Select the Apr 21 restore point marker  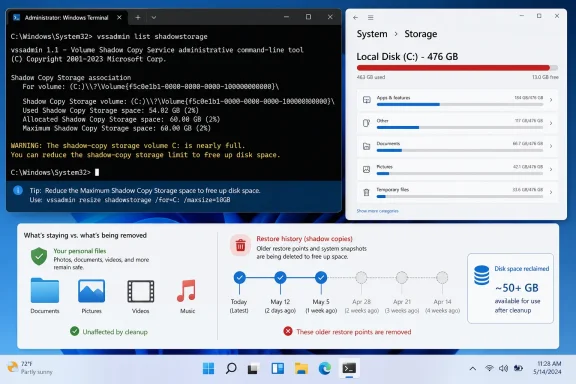coord(402,277)
